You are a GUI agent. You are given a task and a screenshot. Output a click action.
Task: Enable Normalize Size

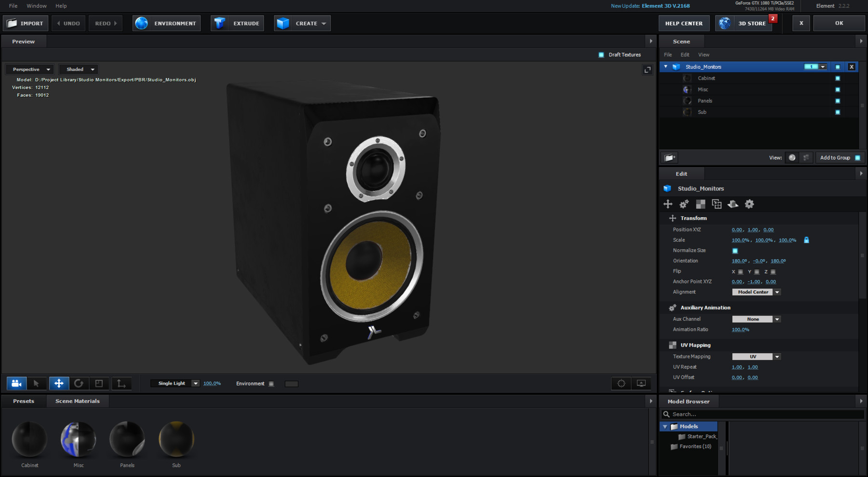tap(734, 251)
